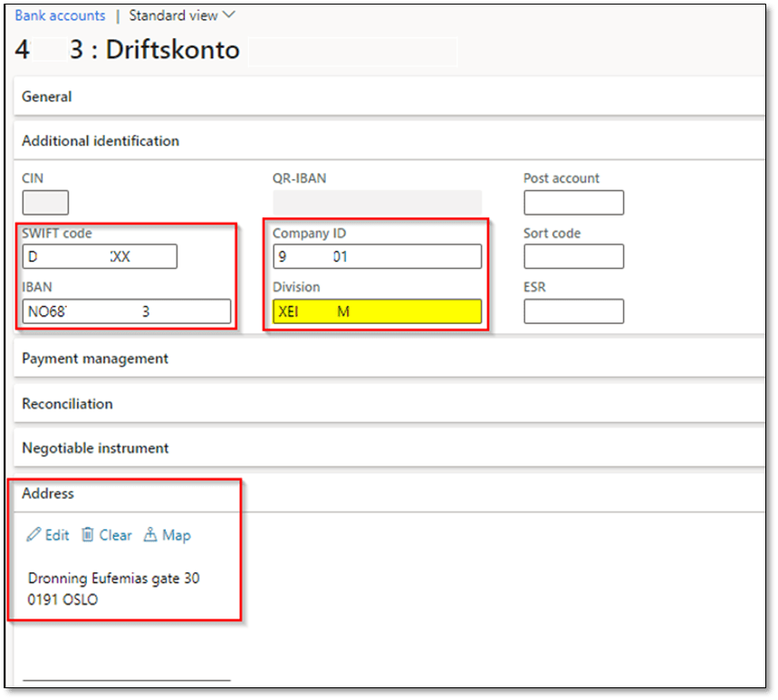This screenshot has width=778, height=700.
Task: Expand the Payment management section
Action: point(95,359)
